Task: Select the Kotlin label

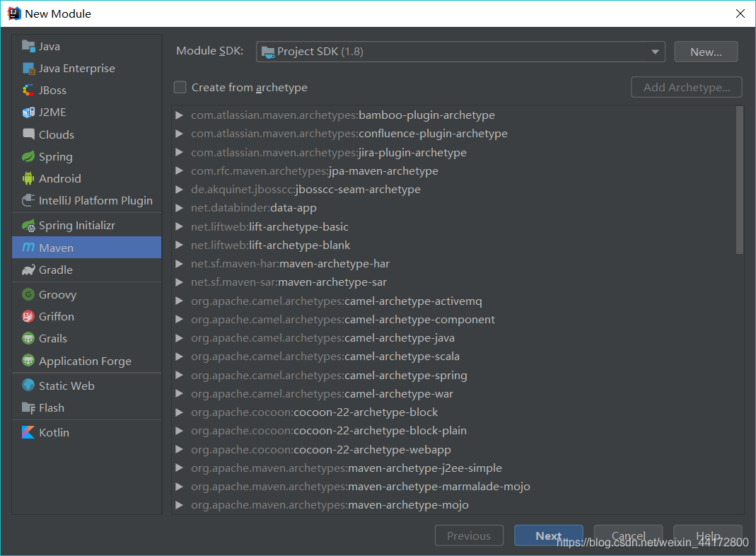Action: click(54, 432)
